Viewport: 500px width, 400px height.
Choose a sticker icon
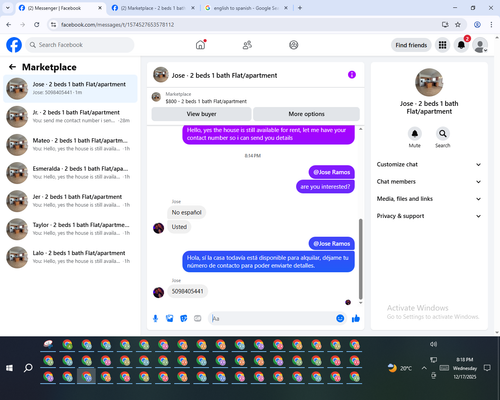point(184,319)
